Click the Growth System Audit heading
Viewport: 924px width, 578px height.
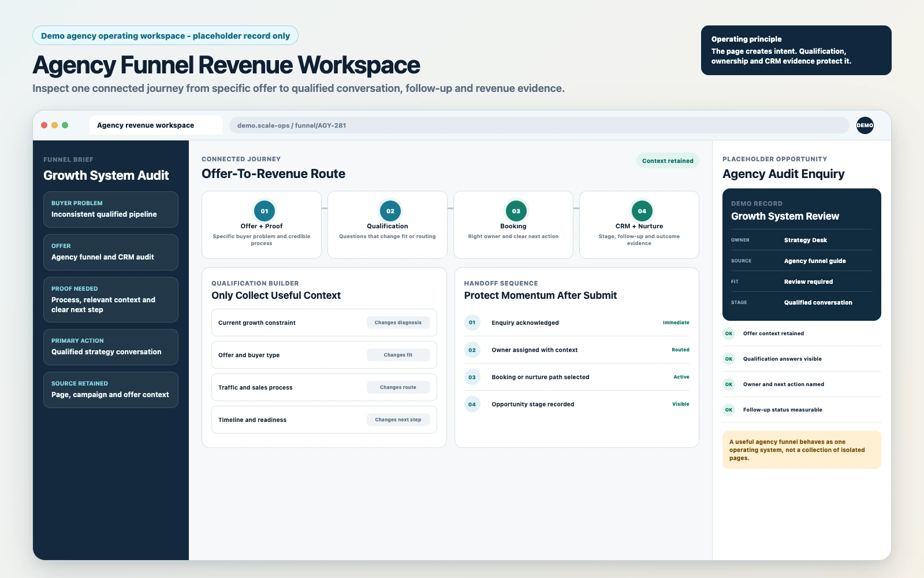[x=106, y=176]
